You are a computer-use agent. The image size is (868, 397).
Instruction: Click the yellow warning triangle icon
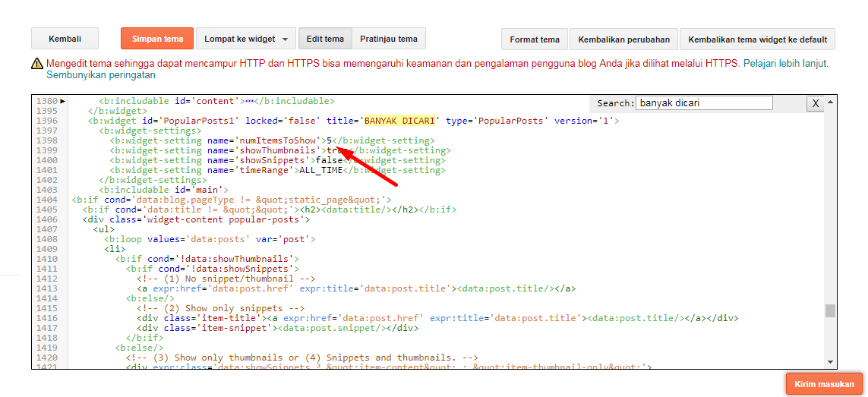coord(38,63)
